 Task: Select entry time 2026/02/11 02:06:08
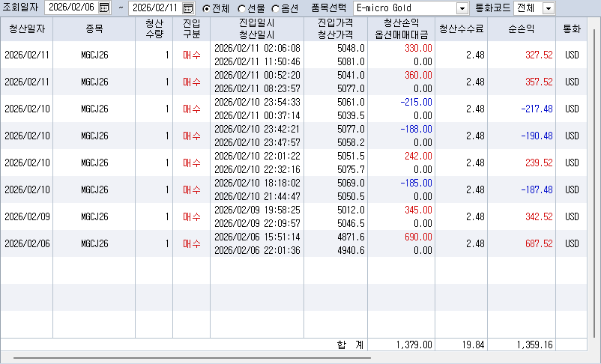(257, 48)
